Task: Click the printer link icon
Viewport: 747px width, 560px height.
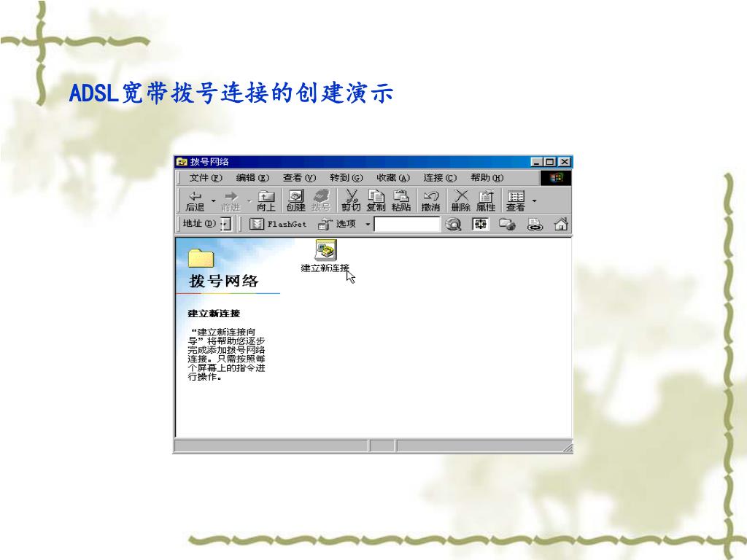Action: (535, 225)
